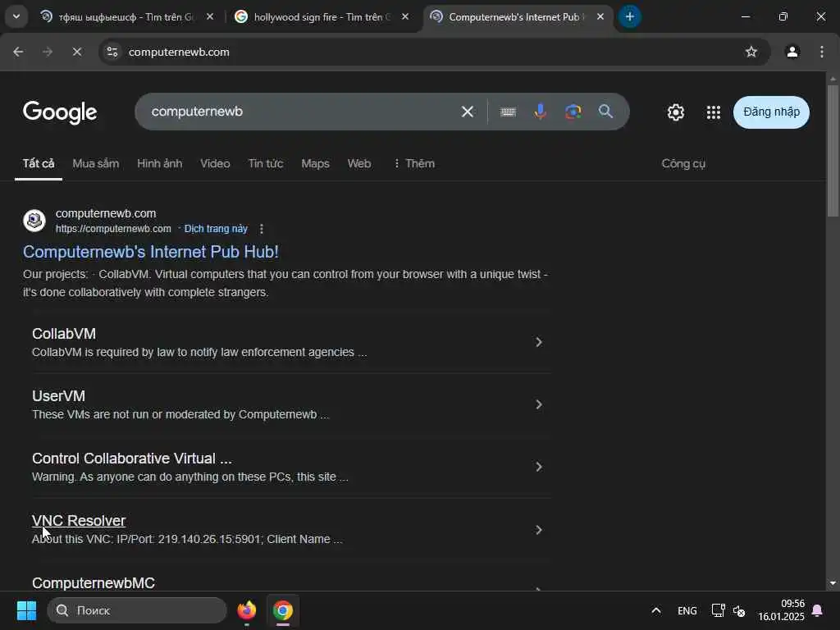This screenshot has width=840, height=630.
Task: Open Chrome three-dot menu
Action: (822, 52)
